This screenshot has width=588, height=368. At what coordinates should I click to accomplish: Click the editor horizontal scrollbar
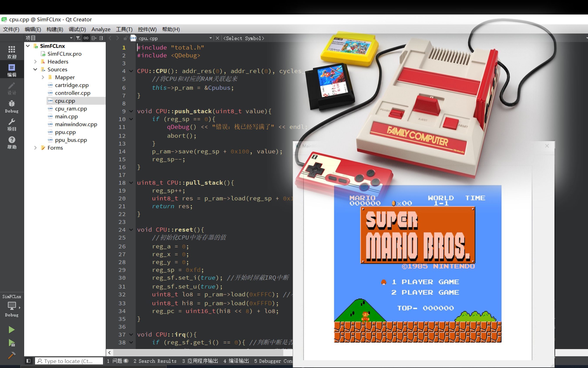[198, 353]
